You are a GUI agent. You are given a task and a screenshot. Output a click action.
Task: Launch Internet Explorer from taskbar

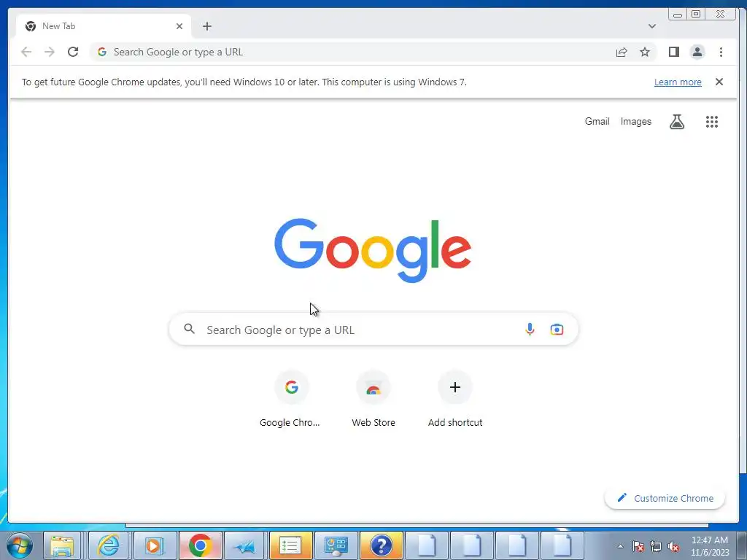click(x=108, y=545)
